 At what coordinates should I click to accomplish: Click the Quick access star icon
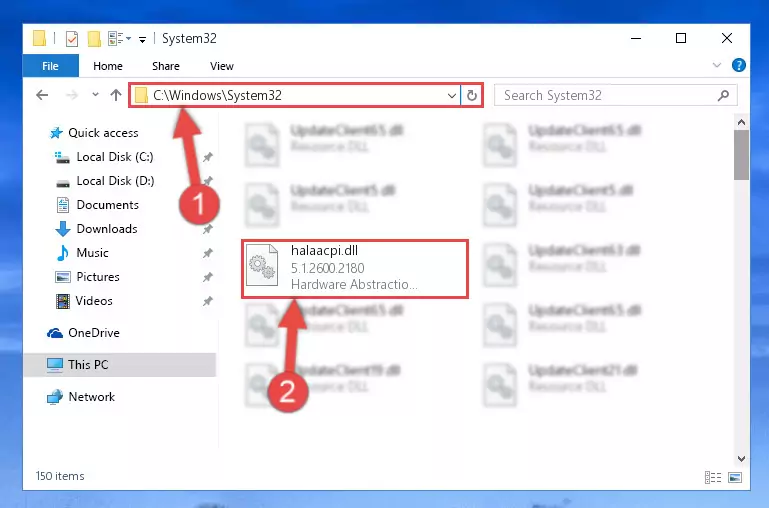click(56, 133)
